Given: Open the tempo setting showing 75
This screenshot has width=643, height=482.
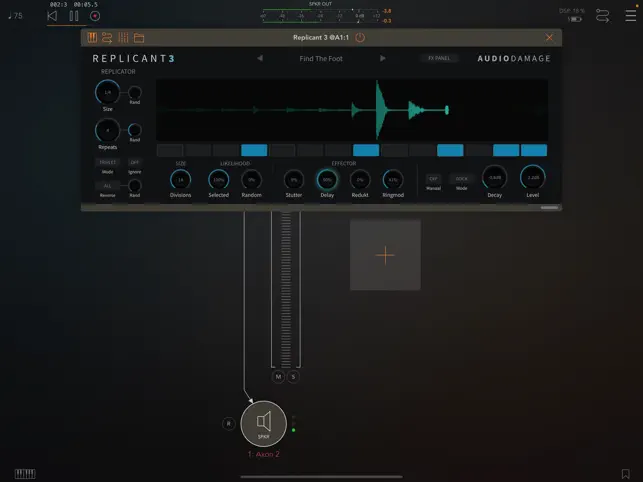Looking at the screenshot, I should pos(16,16).
